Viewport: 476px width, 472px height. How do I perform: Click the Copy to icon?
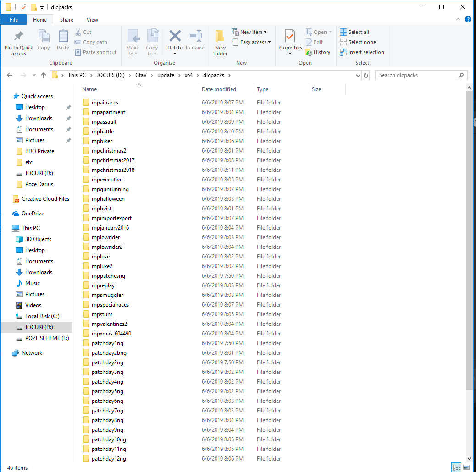152,36
